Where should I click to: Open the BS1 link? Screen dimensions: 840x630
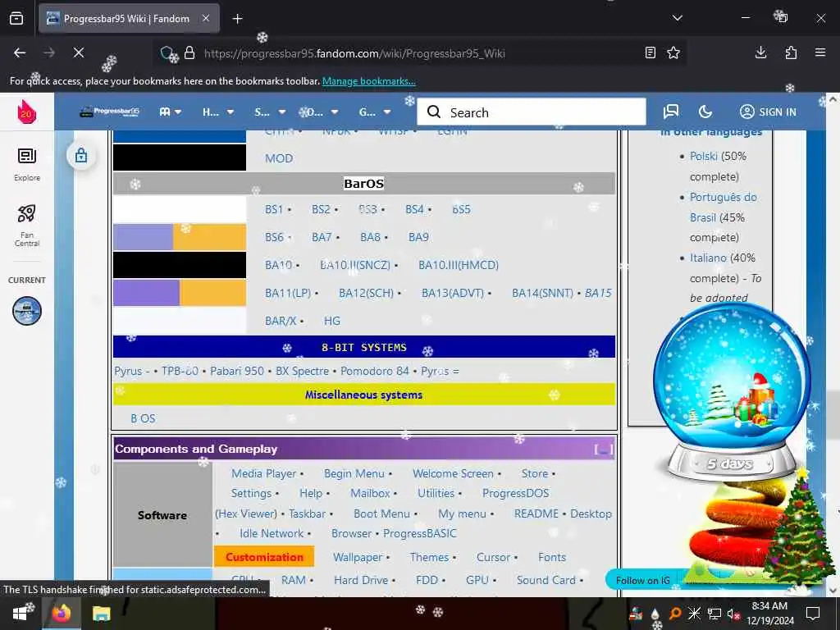tap(273, 209)
